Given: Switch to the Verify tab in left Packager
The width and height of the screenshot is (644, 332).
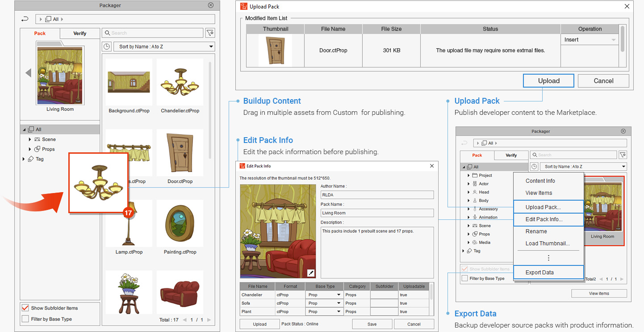Looking at the screenshot, I should coord(79,34).
